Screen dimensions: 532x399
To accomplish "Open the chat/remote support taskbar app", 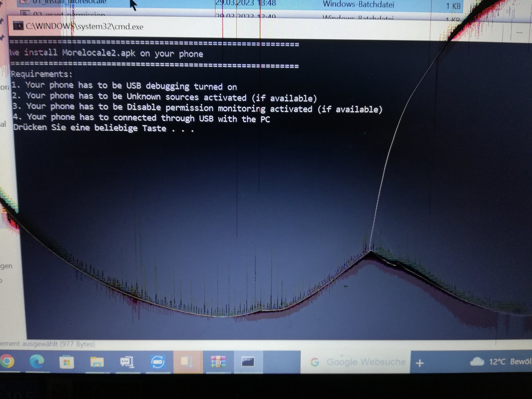I will [127, 362].
